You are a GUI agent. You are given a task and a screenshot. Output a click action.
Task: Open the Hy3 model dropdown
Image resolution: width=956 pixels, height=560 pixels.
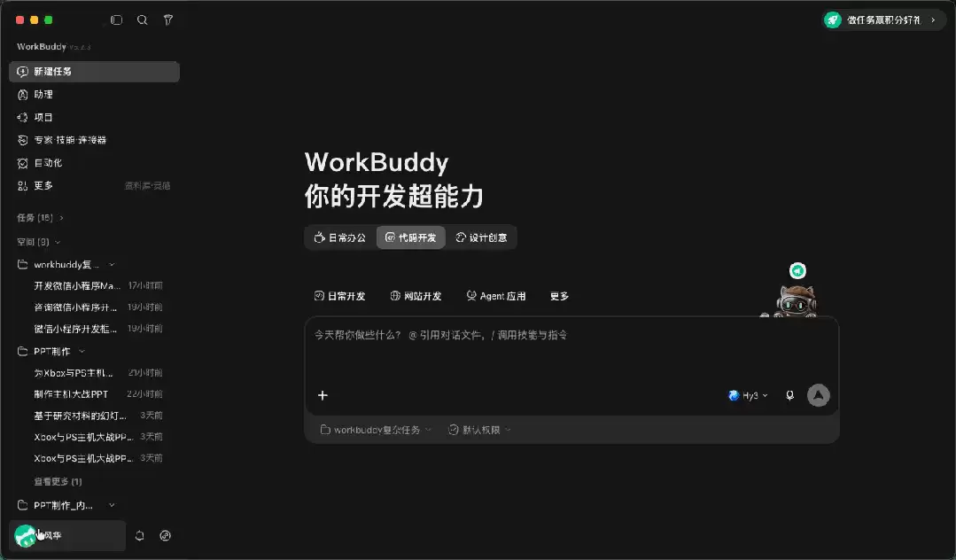click(x=748, y=395)
